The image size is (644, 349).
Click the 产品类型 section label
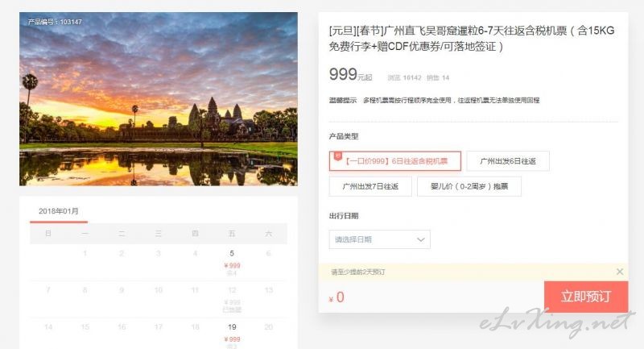click(x=344, y=136)
